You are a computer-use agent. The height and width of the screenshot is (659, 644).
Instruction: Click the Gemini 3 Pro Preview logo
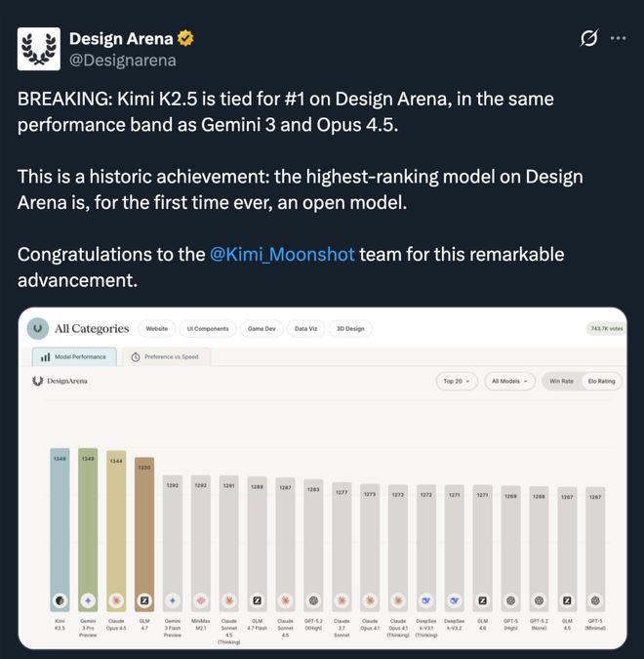(88, 599)
